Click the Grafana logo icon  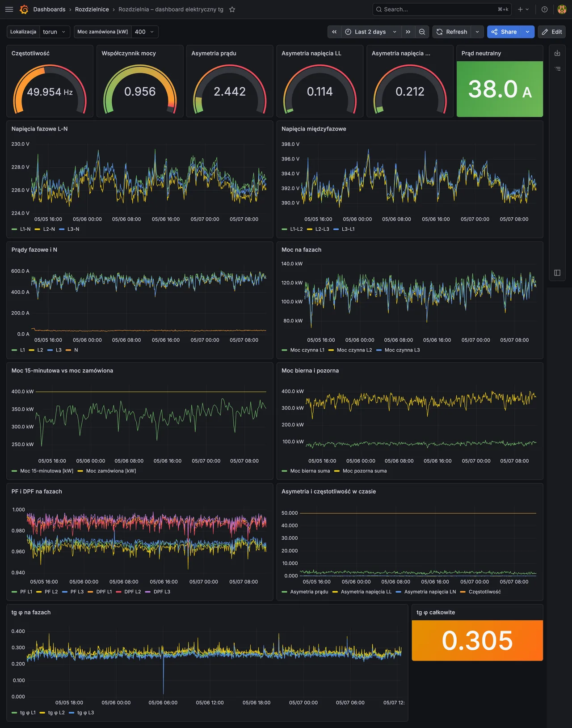(x=24, y=9)
